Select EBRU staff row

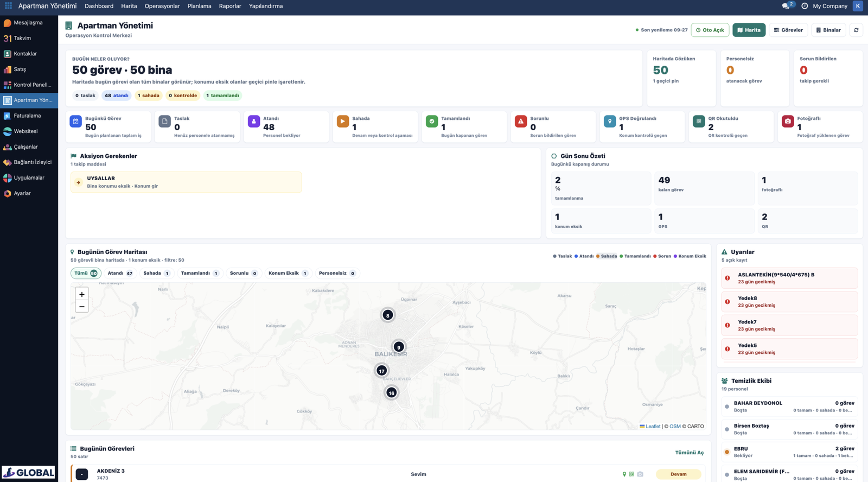pyautogui.click(x=789, y=452)
